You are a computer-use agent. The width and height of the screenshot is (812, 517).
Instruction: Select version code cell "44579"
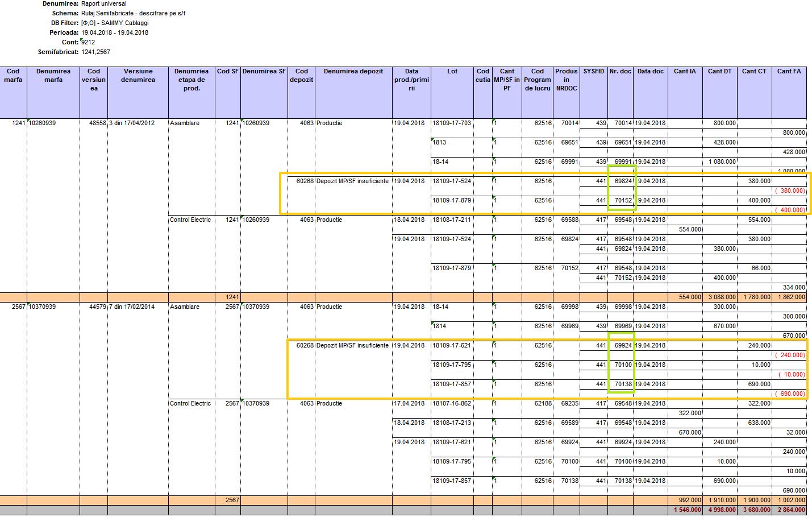point(98,307)
